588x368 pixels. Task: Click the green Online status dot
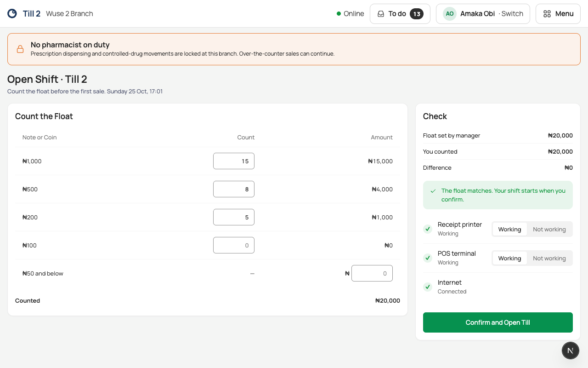pyautogui.click(x=339, y=14)
